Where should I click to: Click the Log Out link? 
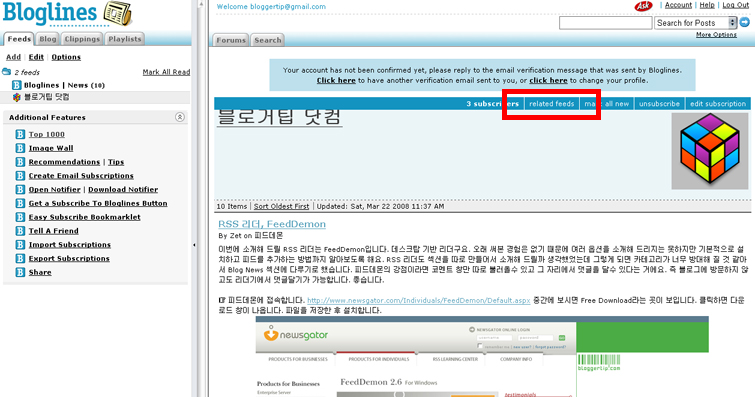pyautogui.click(x=735, y=5)
